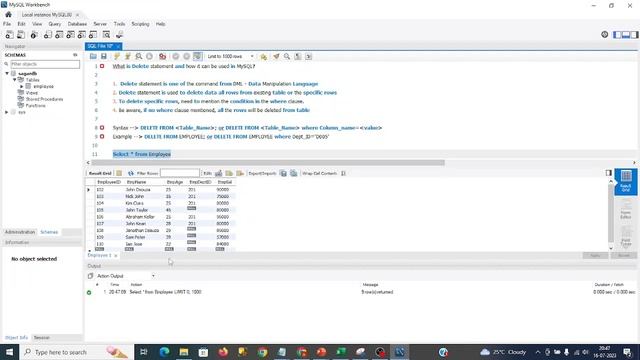Viewport: 640px width, 360px height.
Task: Toggle word wrapping in the editor
Action: point(309,56)
